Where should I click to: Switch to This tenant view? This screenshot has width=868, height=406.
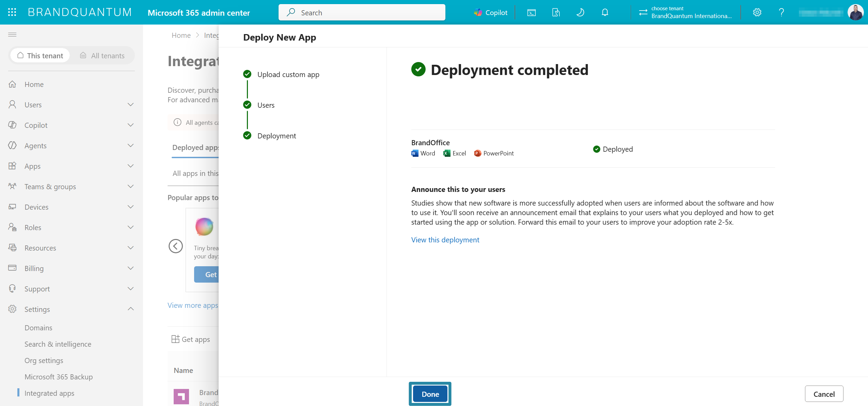coord(40,56)
